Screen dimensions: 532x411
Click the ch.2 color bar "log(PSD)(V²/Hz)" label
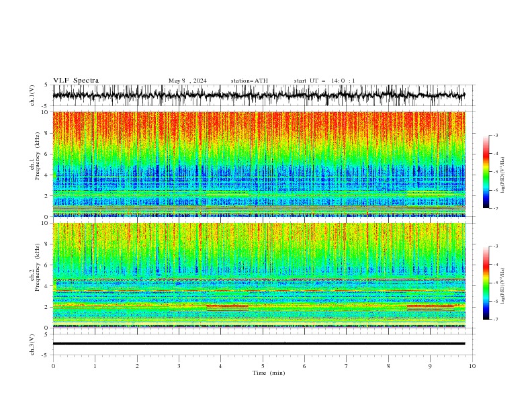tap(503, 286)
